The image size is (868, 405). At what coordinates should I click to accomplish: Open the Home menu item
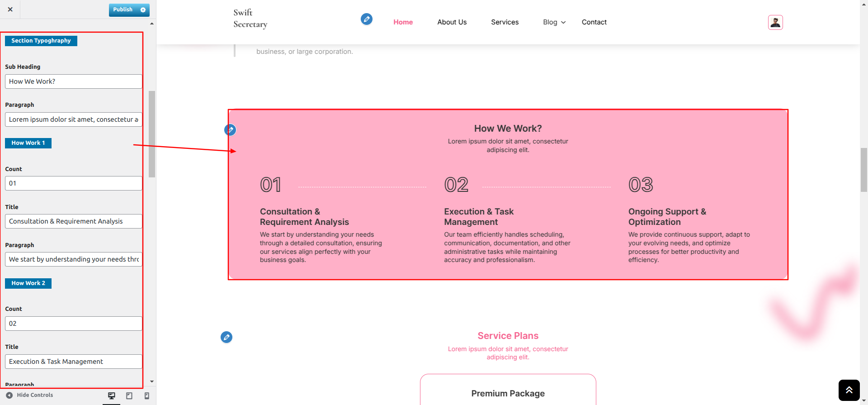pos(403,22)
